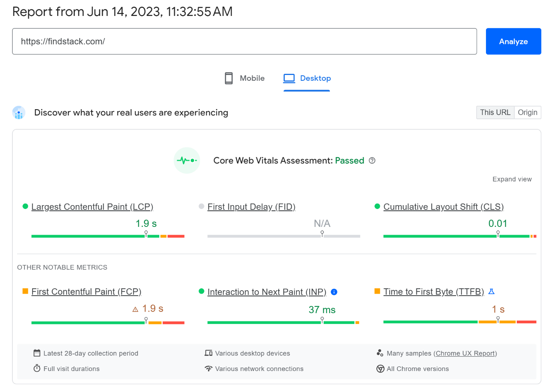Open the Core Web Vitals help icon
Screen dimensions: 554x392
click(372, 160)
